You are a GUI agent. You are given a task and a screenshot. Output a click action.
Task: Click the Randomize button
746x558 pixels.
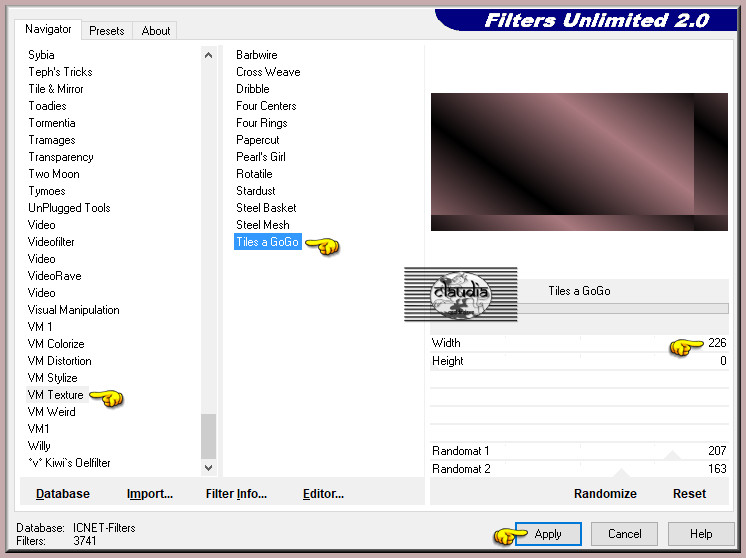tap(605, 493)
